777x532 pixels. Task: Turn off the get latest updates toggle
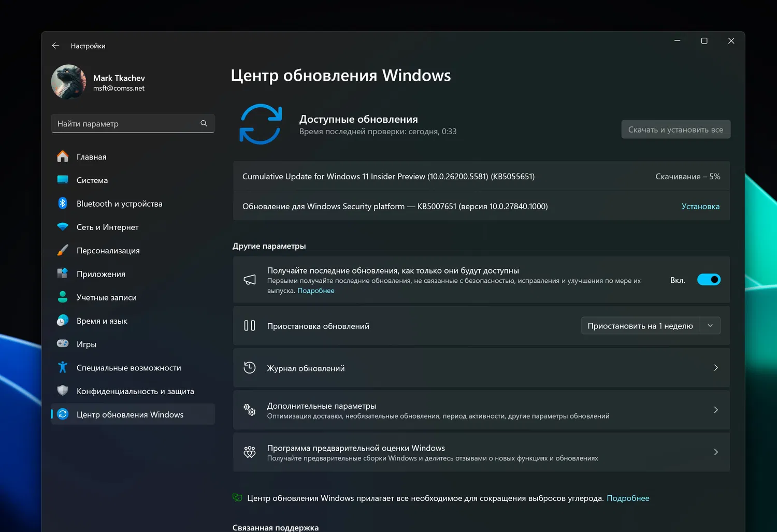pyautogui.click(x=709, y=280)
